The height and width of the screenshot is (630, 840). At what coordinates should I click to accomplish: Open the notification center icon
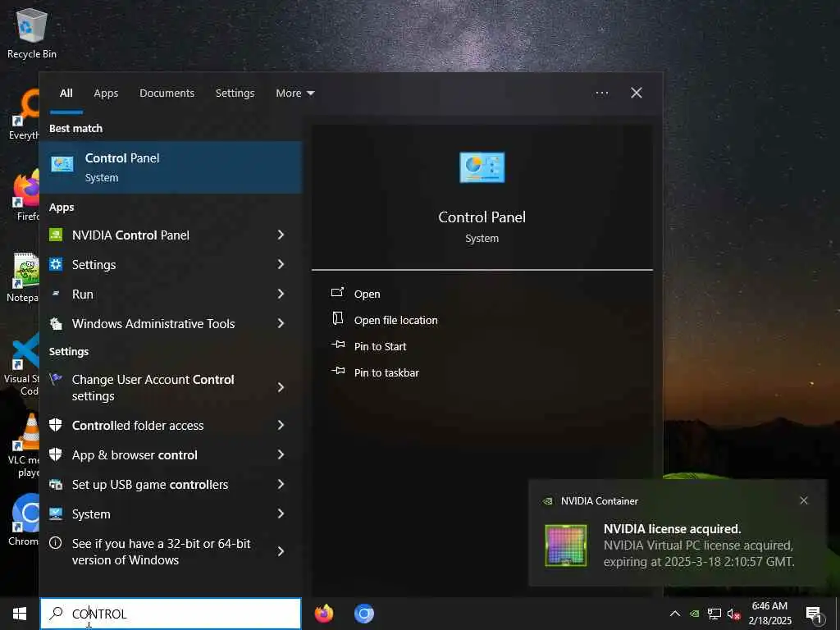pyautogui.click(x=814, y=614)
